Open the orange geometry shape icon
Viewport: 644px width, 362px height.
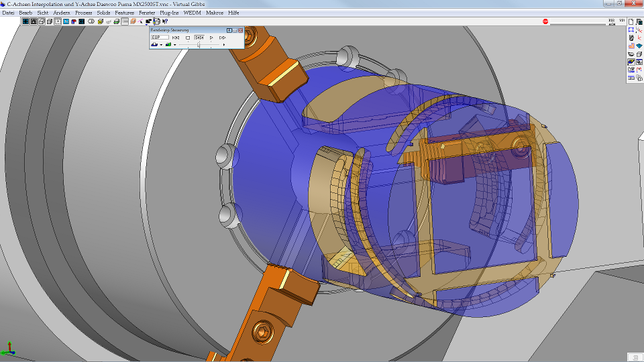pyautogui.click(x=631, y=46)
